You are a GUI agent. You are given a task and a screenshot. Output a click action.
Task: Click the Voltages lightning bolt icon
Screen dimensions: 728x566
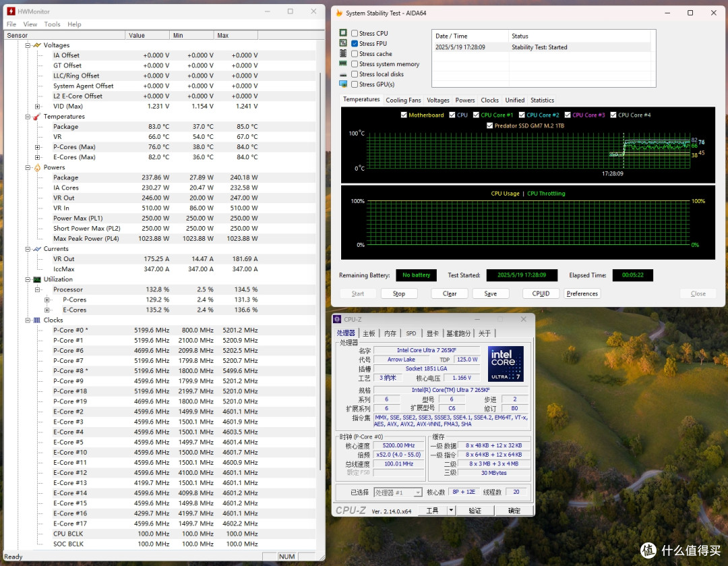click(x=37, y=45)
